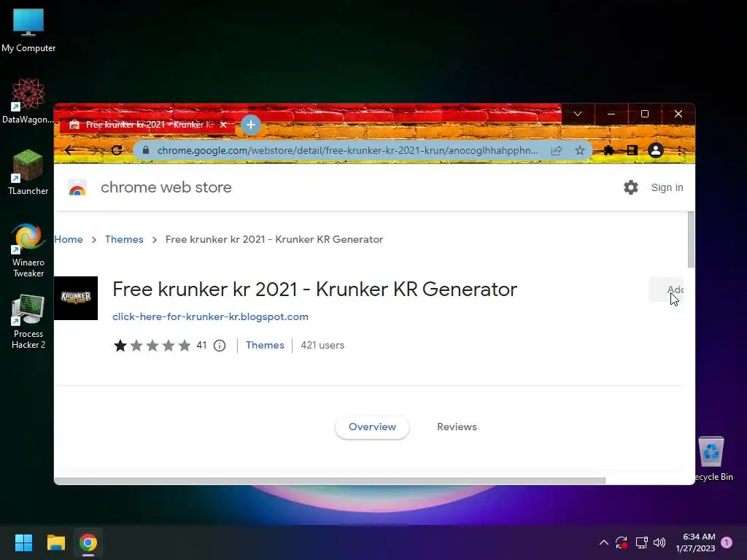Open the notification badge in taskbar
747x560 pixels.
coord(727,542)
